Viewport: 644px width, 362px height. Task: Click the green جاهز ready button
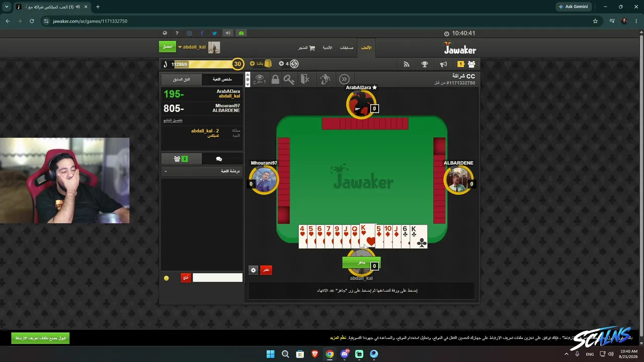coord(361,262)
